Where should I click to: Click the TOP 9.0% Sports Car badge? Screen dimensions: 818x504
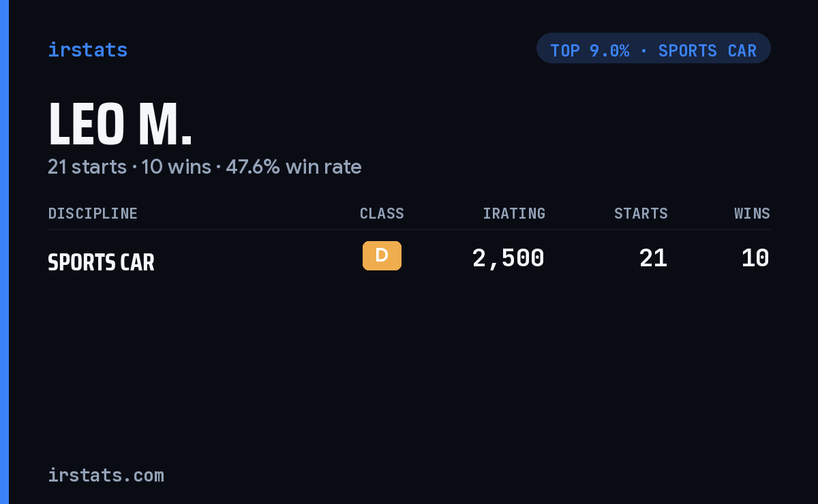click(653, 48)
